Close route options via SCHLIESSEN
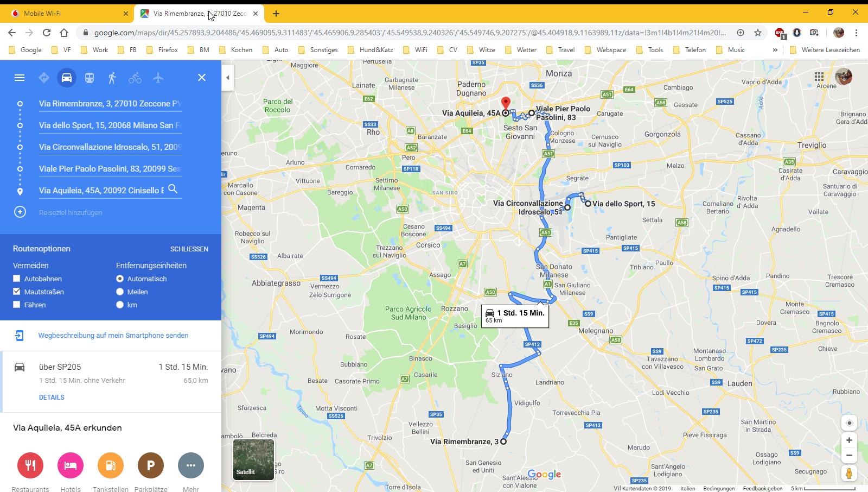Screen dimensions: 868x492 pos(189,249)
